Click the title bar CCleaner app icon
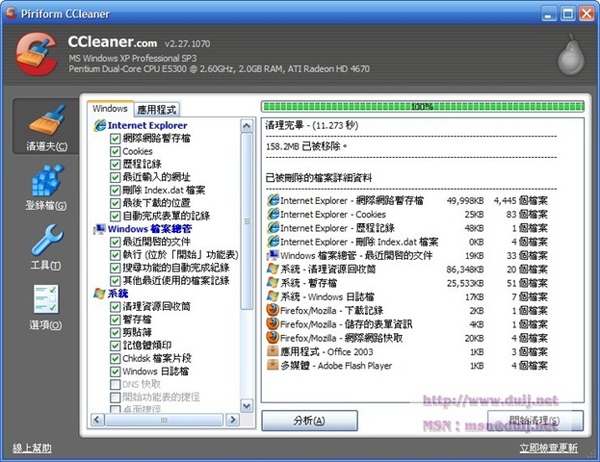 [11, 13]
